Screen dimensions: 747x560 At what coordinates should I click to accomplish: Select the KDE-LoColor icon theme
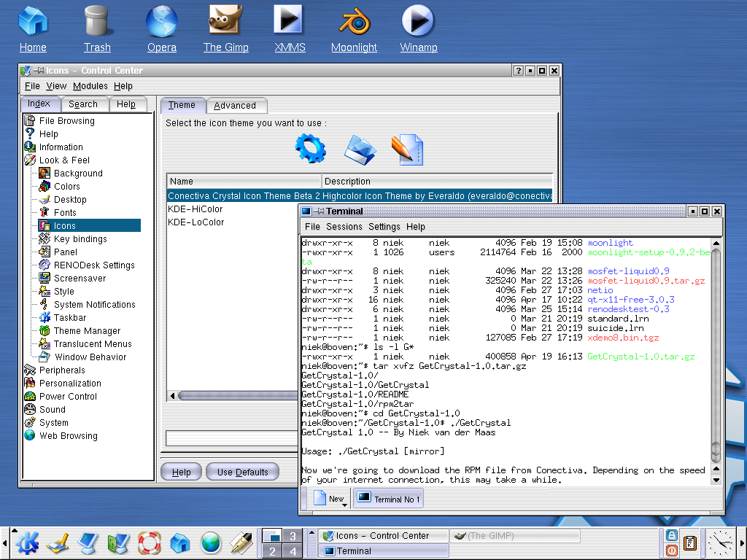click(x=196, y=222)
